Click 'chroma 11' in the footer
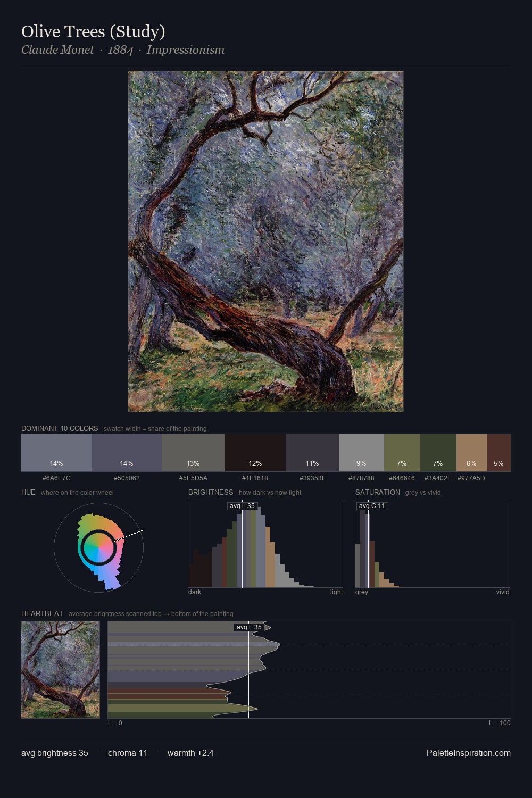532x798 pixels. pos(128,753)
